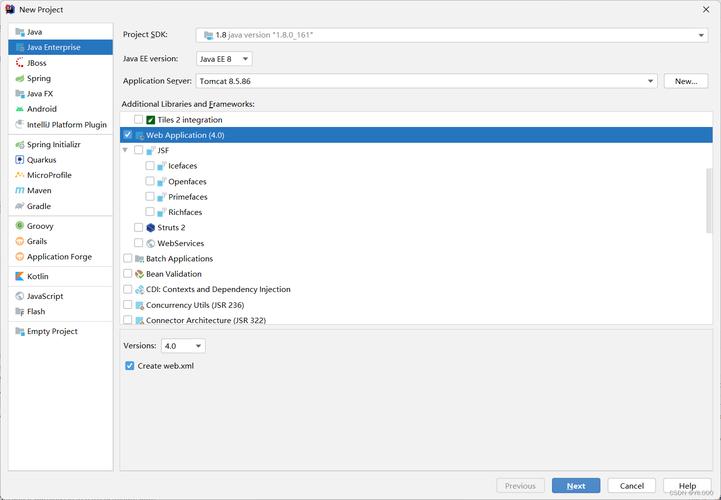The height and width of the screenshot is (500, 721).
Task: Click the Quarkus icon
Action: [x=20, y=160]
